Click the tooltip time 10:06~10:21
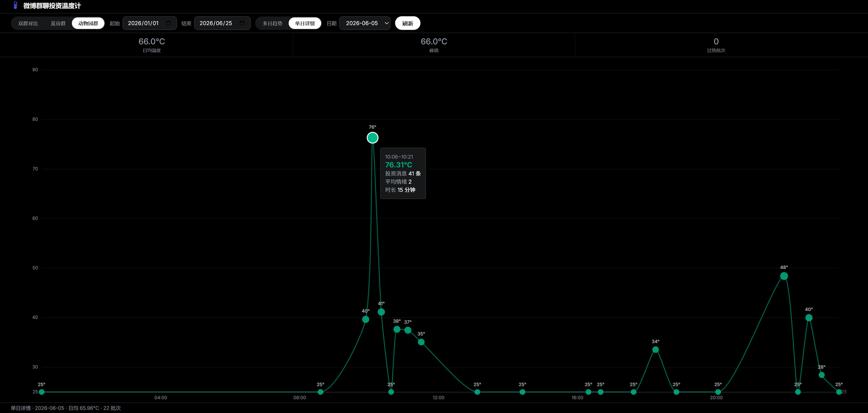 [x=399, y=157]
